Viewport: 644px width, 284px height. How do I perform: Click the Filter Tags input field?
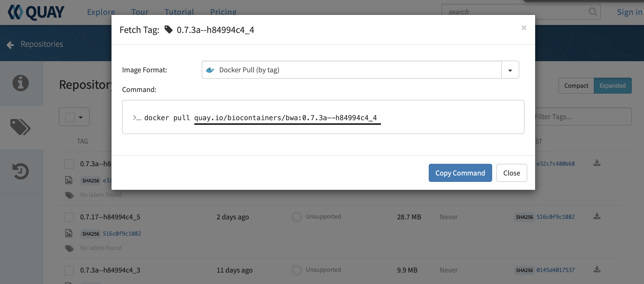point(583,117)
